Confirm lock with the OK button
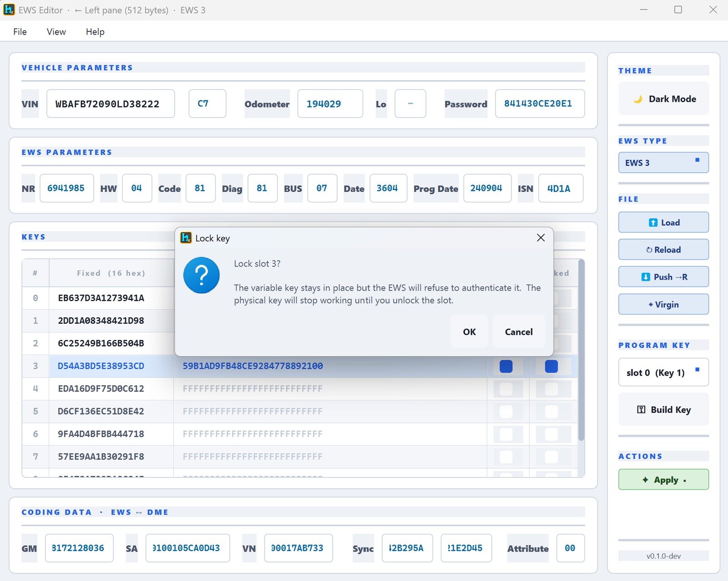The width and height of the screenshot is (728, 581). click(x=470, y=332)
